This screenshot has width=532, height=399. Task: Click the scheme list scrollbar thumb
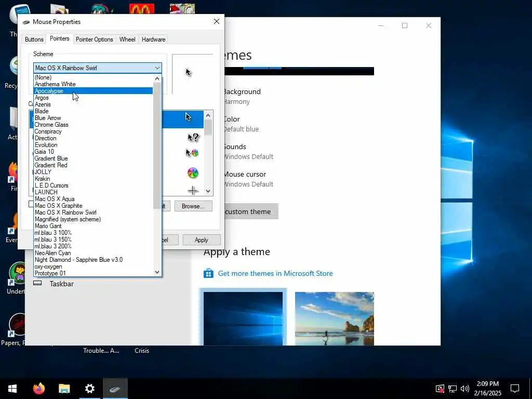(x=157, y=145)
